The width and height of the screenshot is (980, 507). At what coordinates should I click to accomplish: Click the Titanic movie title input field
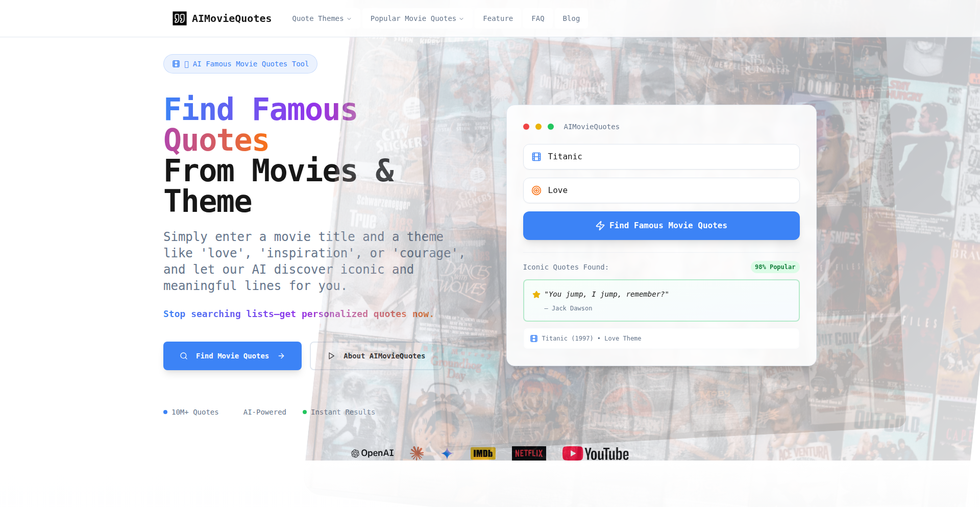coord(661,157)
